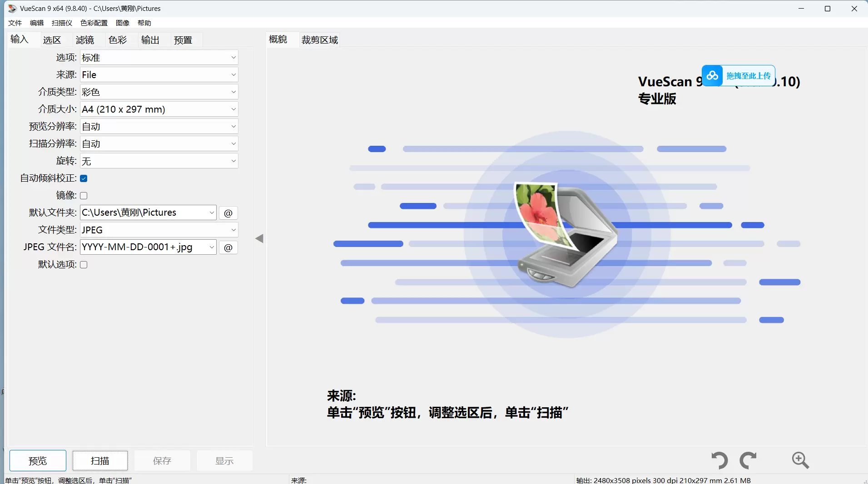Click the 拖拽至此上传 upload label
Image resolution: width=868 pixels, height=484 pixels.
tap(749, 76)
